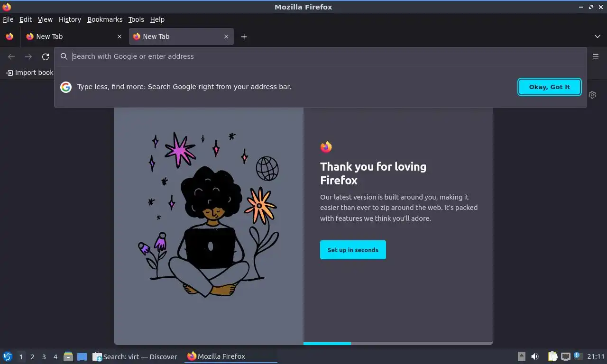Click onboarding progress bar at card bottom
The image size is (607, 364).
click(398, 343)
